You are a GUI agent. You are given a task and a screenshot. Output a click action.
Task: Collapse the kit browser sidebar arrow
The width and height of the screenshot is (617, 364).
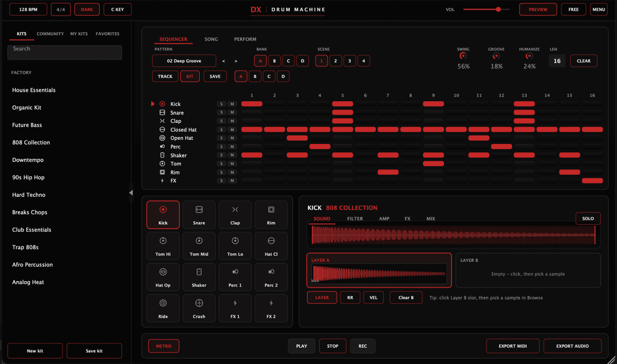[x=131, y=193]
